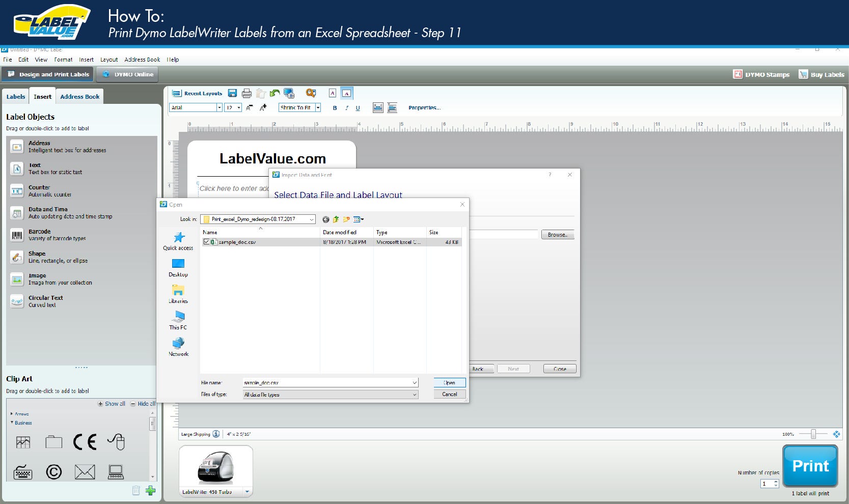Switch to the Labels tab

[16, 97]
